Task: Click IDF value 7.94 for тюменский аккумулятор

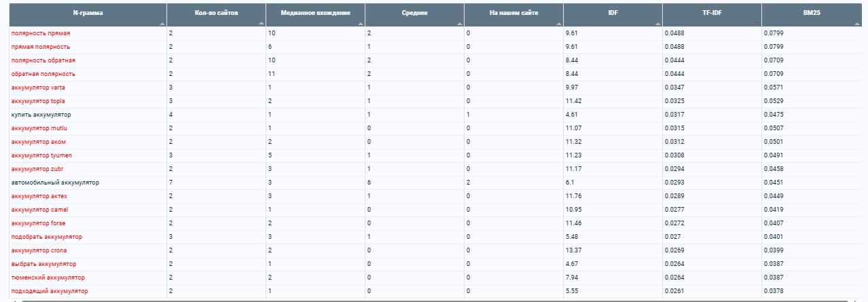Action: 571,278
